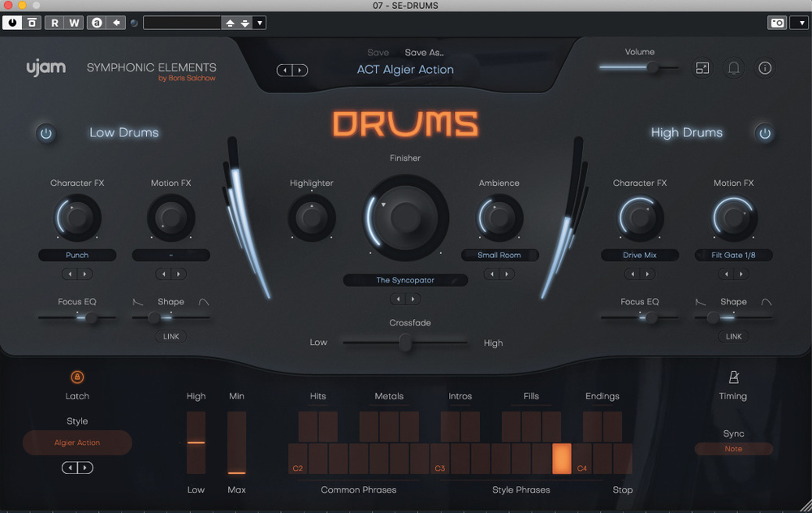Click the Algier Action style button
The image size is (812, 513).
[76, 442]
